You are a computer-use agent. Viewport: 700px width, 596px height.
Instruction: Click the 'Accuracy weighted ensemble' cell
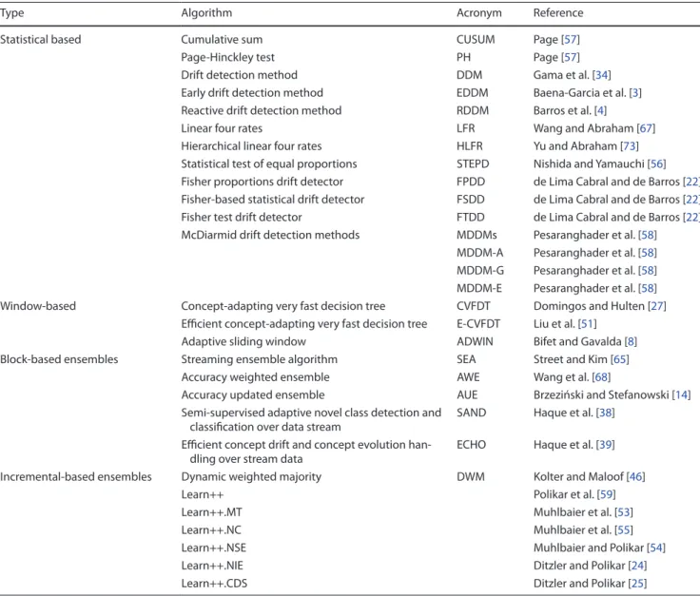coord(255,377)
